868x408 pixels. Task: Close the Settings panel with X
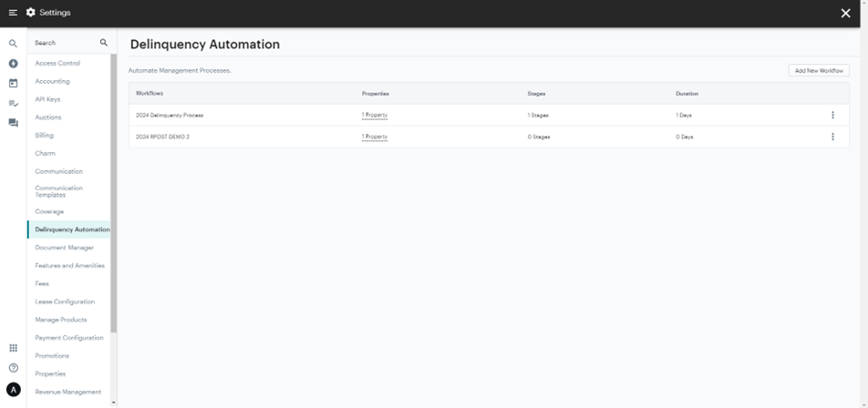pyautogui.click(x=845, y=13)
